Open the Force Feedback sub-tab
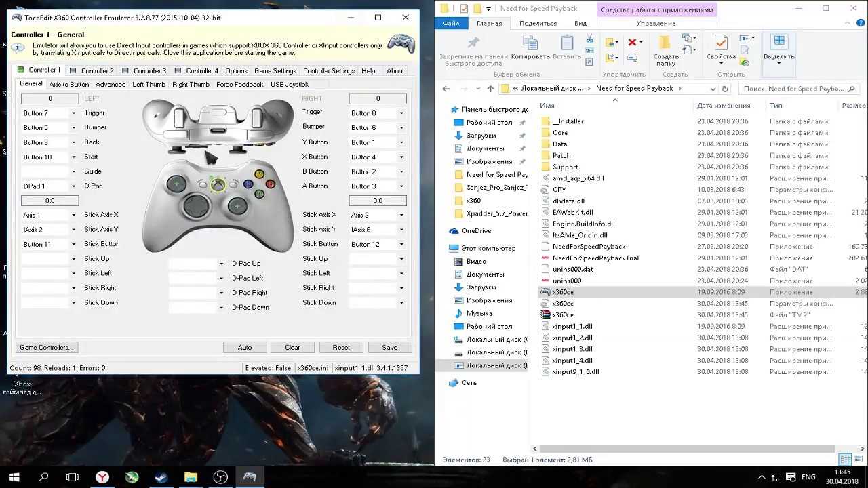 (x=239, y=84)
